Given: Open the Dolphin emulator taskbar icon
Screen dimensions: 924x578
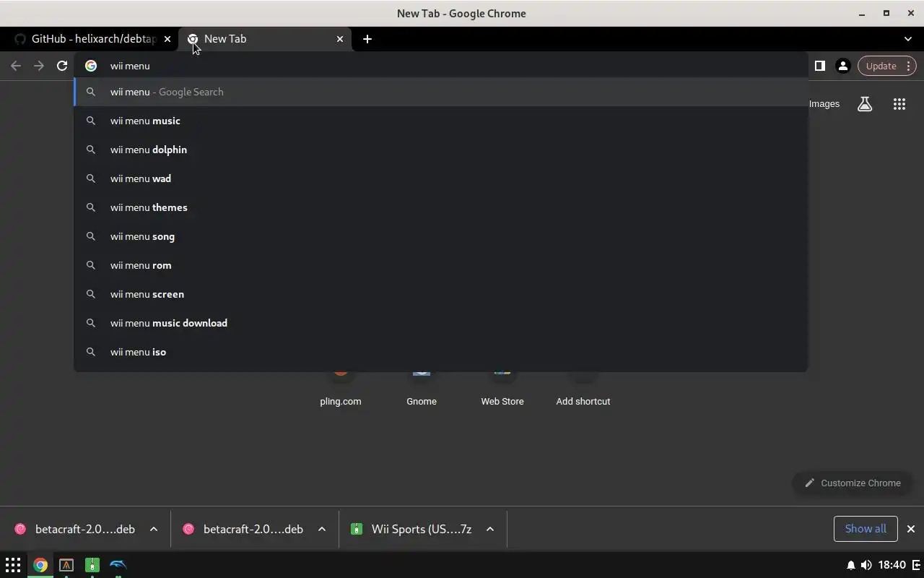Looking at the screenshot, I should point(118,565).
